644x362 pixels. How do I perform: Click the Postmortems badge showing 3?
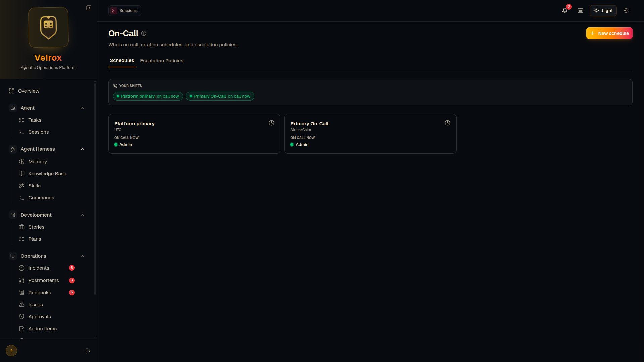[x=72, y=280]
